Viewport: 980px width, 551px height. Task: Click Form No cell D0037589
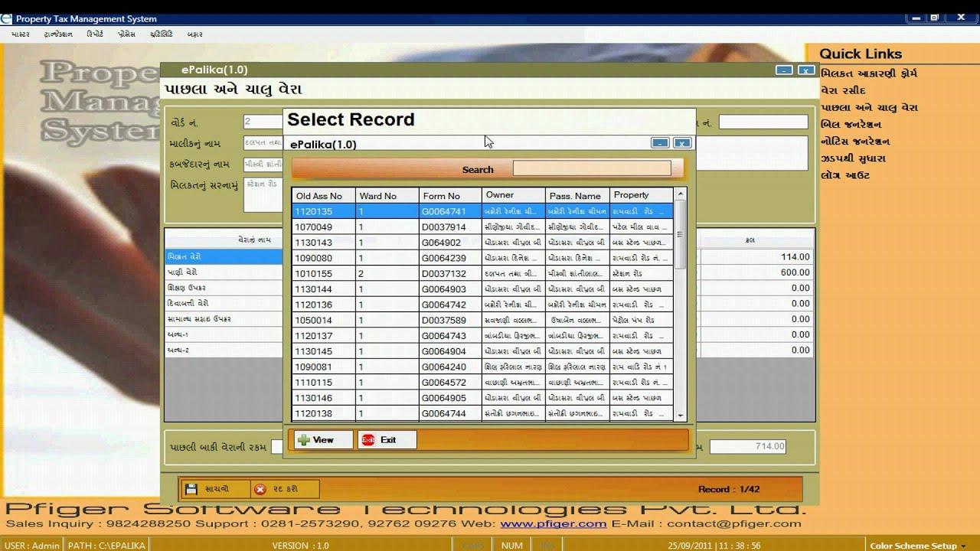[x=450, y=320]
